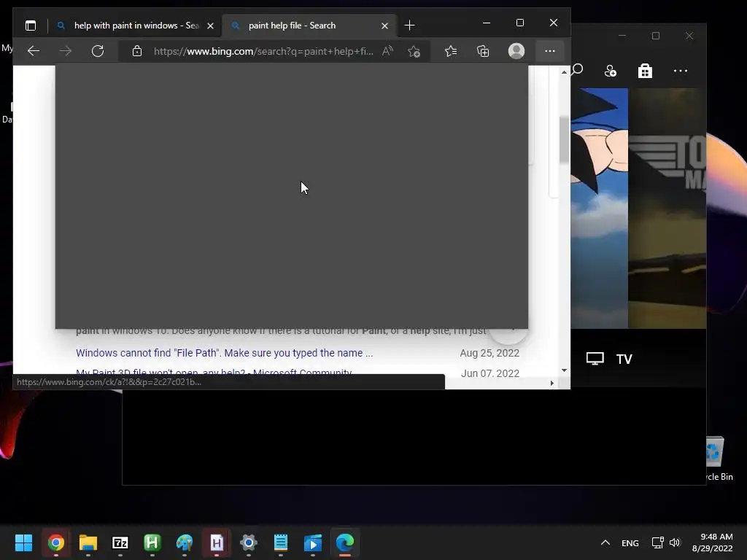Viewport: 747px width, 560px height.
Task: Open File Explorer from taskbar
Action: pos(88,542)
